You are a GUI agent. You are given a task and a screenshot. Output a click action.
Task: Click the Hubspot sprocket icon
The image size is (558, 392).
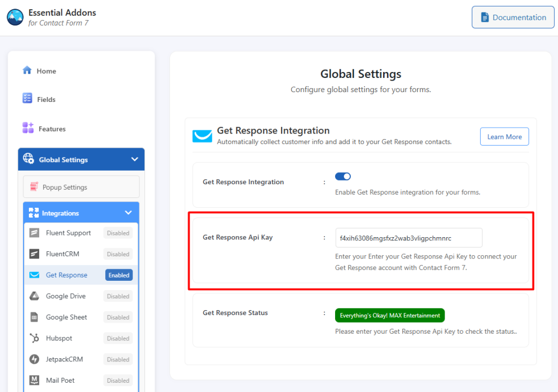click(x=34, y=338)
